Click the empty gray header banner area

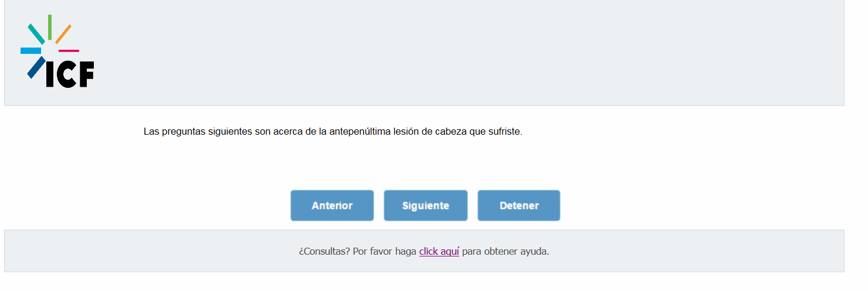tap(469, 53)
